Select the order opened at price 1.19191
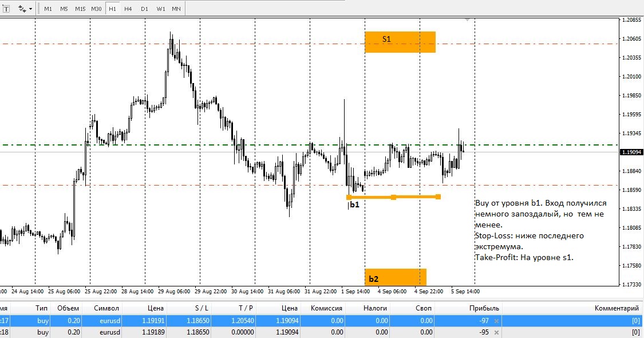644x338 pixels. click(322, 321)
